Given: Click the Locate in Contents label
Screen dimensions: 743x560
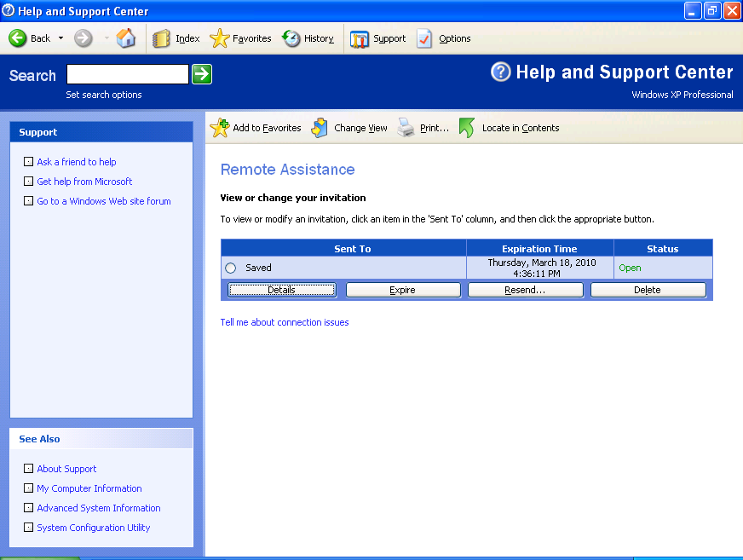Looking at the screenshot, I should (x=521, y=128).
